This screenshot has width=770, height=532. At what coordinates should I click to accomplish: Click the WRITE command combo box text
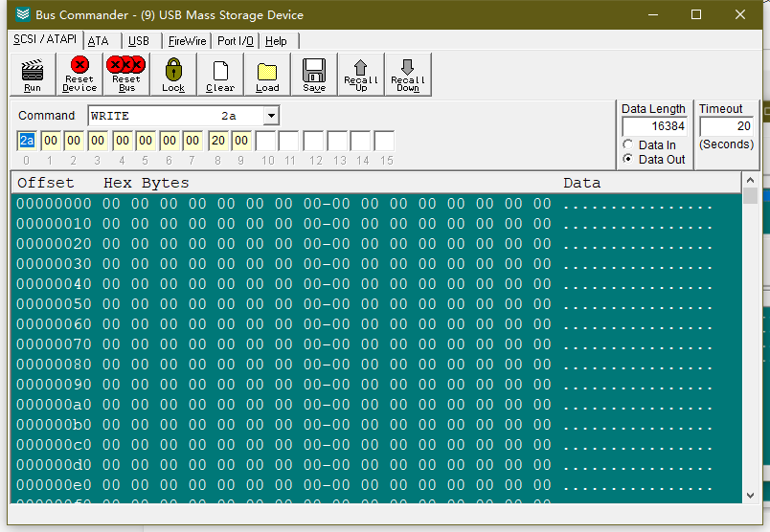(x=176, y=116)
